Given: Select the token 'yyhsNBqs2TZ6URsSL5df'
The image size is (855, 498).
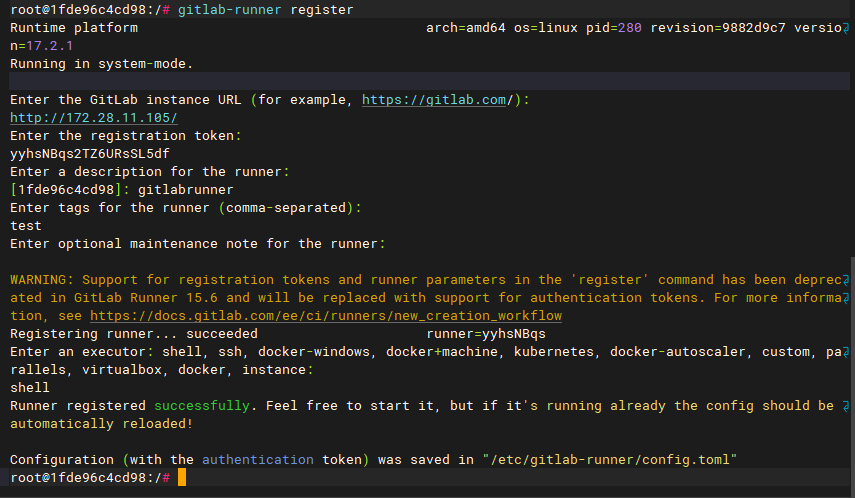Looking at the screenshot, I should (x=90, y=154).
